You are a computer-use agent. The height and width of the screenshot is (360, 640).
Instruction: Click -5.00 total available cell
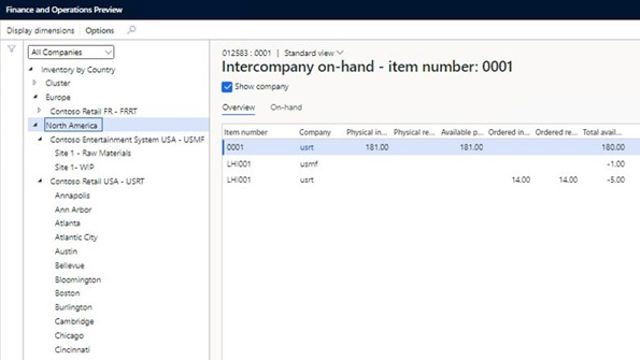point(616,180)
